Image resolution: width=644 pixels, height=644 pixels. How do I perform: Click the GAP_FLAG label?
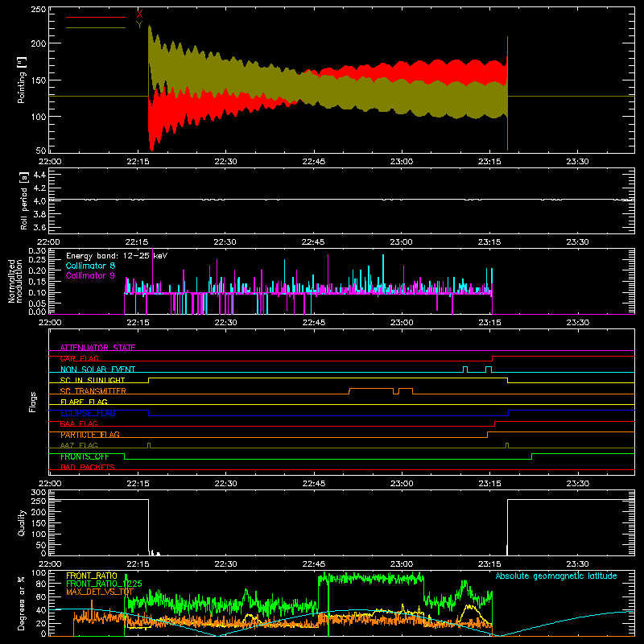coord(79,358)
